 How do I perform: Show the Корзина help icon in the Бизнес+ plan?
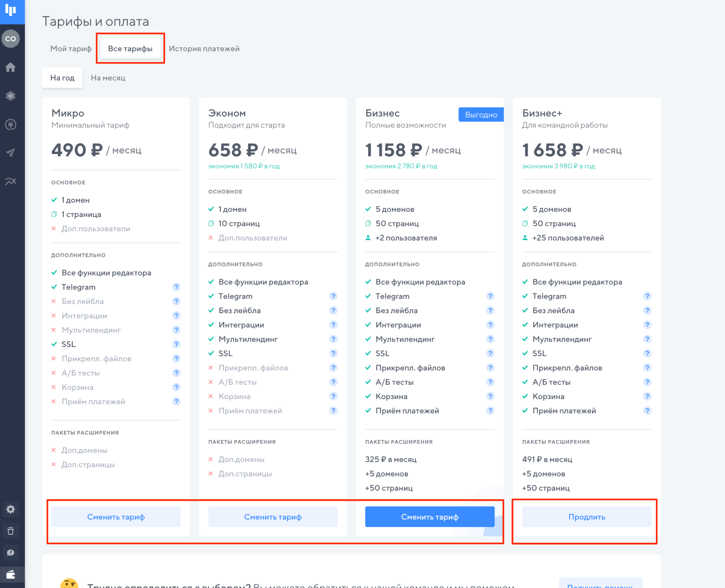point(647,396)
